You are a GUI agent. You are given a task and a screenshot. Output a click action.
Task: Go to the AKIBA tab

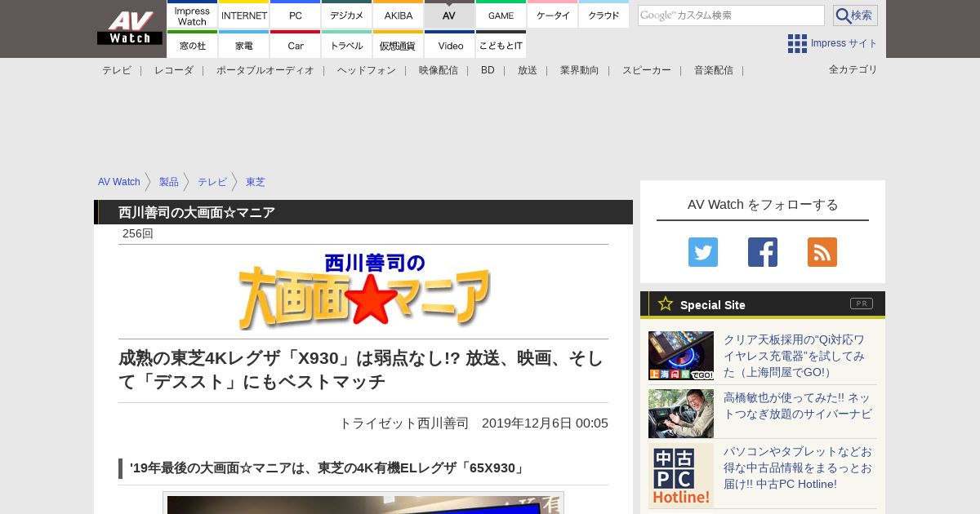tap(399, 16)
